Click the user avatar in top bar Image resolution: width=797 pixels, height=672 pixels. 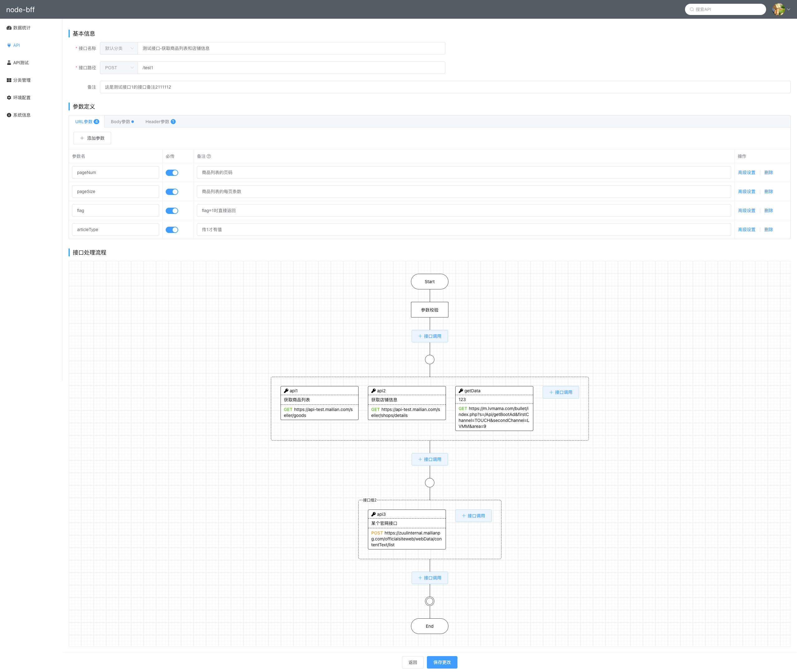click(778, 9)
